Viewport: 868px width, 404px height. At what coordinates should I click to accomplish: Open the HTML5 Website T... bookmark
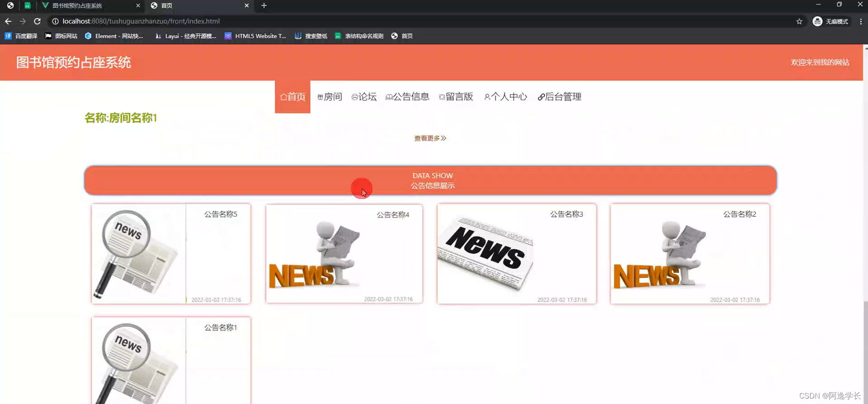(x=255, y=36)
